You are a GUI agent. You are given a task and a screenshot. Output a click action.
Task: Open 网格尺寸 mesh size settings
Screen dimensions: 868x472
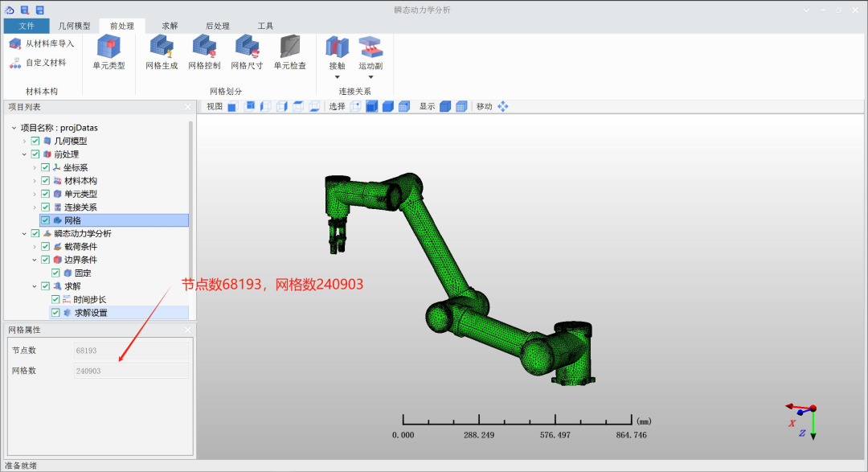pyautogui.click(x=247, y=52)
